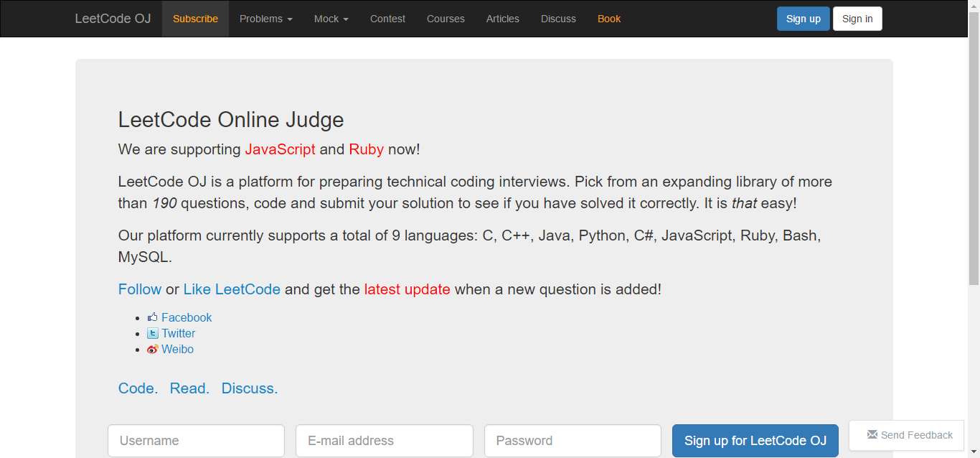Expand the Problems dropdown menu

click(266, 19)
